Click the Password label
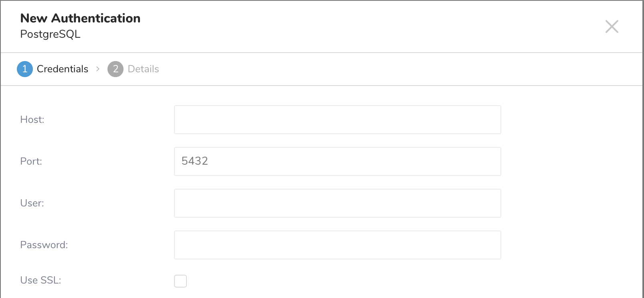This screenshot has width=644, height=298. (44, 245)
